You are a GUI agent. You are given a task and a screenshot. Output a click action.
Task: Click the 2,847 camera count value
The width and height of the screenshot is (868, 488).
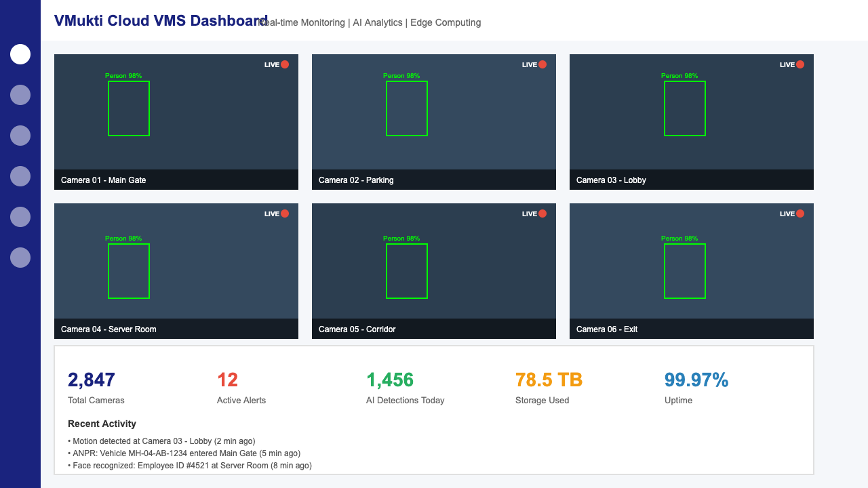coord(92,380)
